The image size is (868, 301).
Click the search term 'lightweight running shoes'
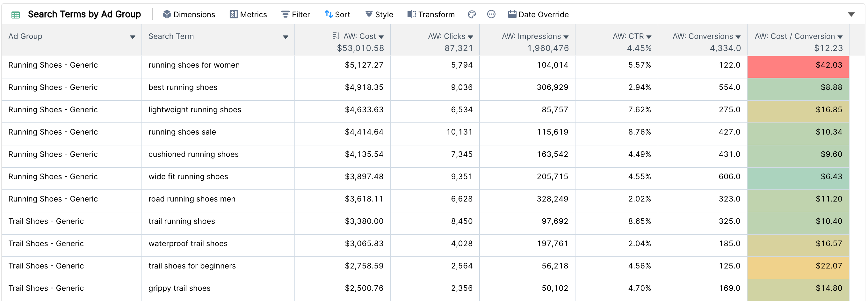[x=195, y=110]
